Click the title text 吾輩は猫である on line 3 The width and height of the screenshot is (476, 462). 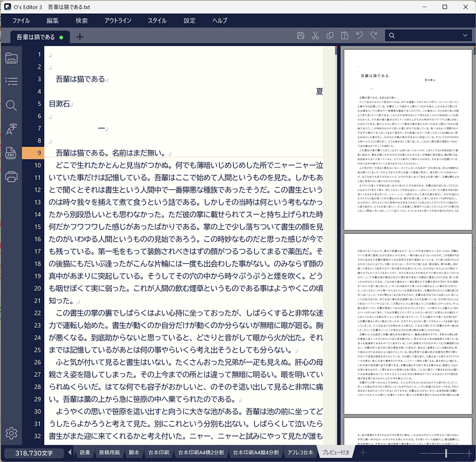pos(80,79)
